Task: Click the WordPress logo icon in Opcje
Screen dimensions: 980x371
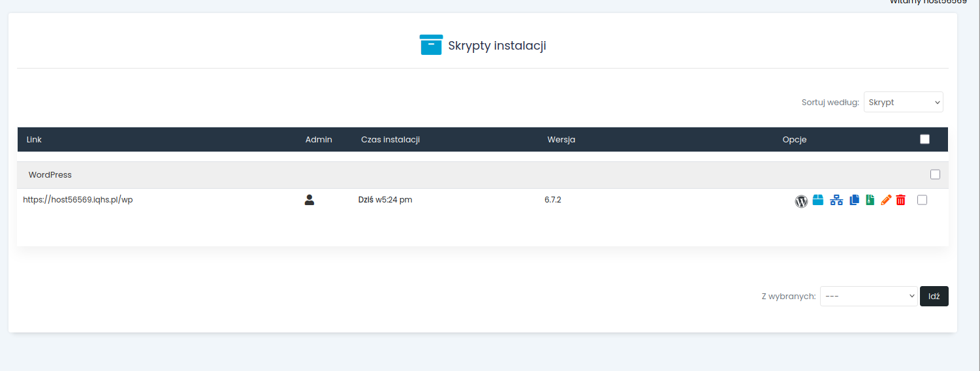Action: [x=801, y=201]
